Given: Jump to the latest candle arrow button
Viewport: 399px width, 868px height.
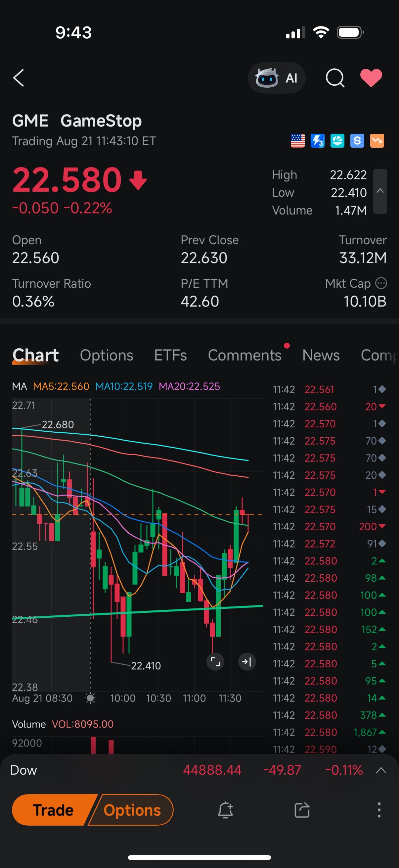Looking at the screenshot, I should (x=247, y=662).
